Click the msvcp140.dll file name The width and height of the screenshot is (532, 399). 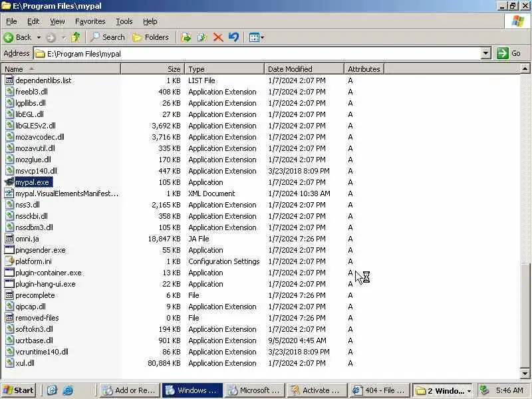[x=36, y=171]
